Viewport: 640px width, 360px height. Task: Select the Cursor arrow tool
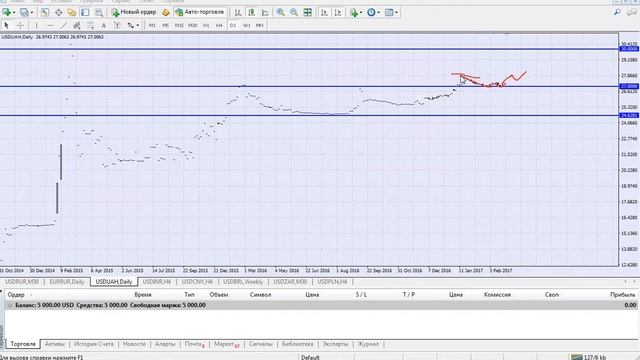(x=7, y=25)
